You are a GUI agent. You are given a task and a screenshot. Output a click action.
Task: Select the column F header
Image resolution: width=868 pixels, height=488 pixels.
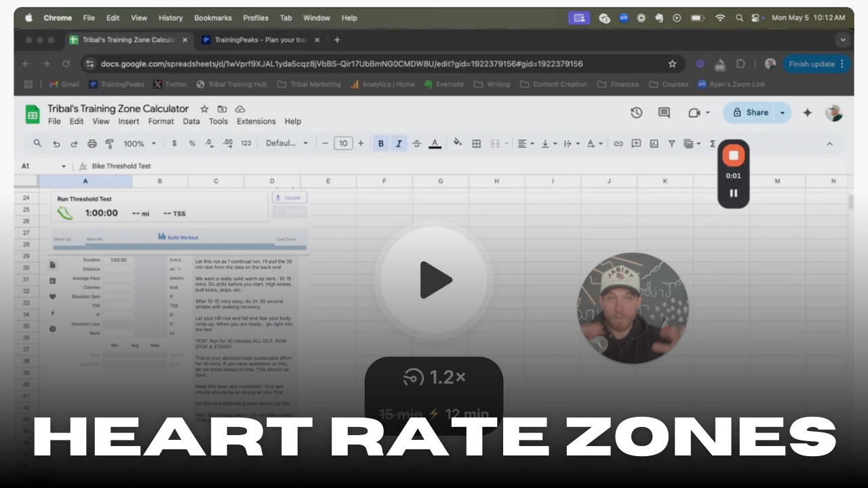click(x=384, y=181)
